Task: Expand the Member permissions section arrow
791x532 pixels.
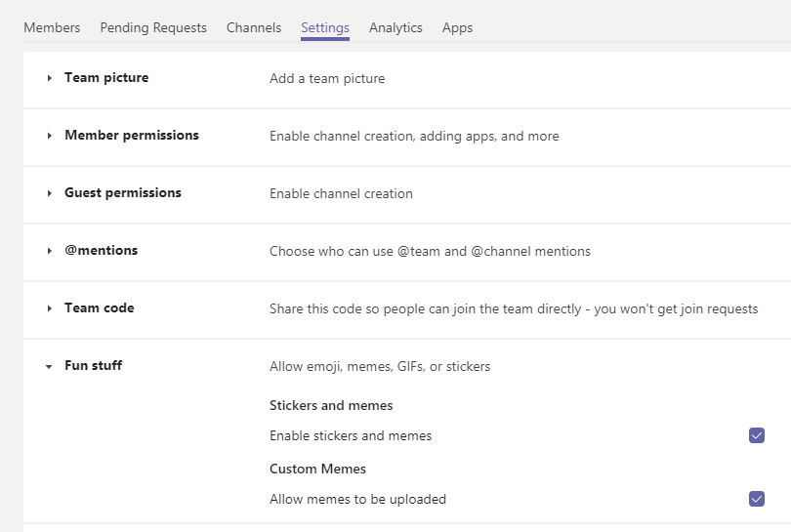Action: point(50,136)
